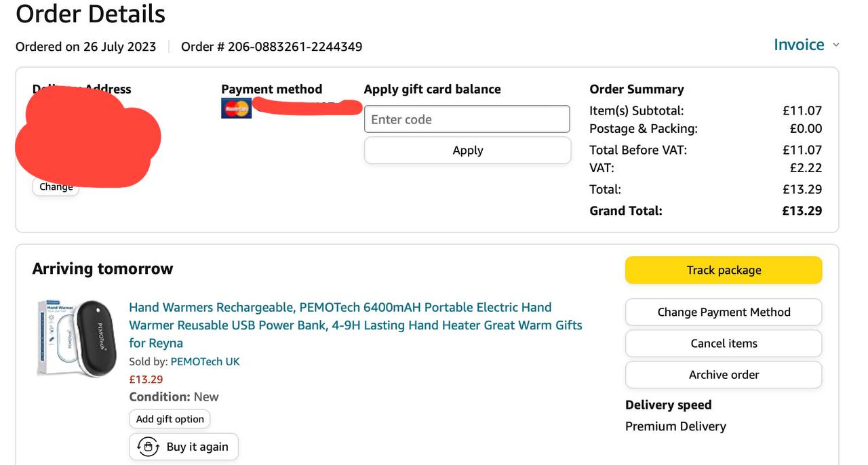
Task: Visit the PEMOTech UK seller link
Action: [205, 361]
